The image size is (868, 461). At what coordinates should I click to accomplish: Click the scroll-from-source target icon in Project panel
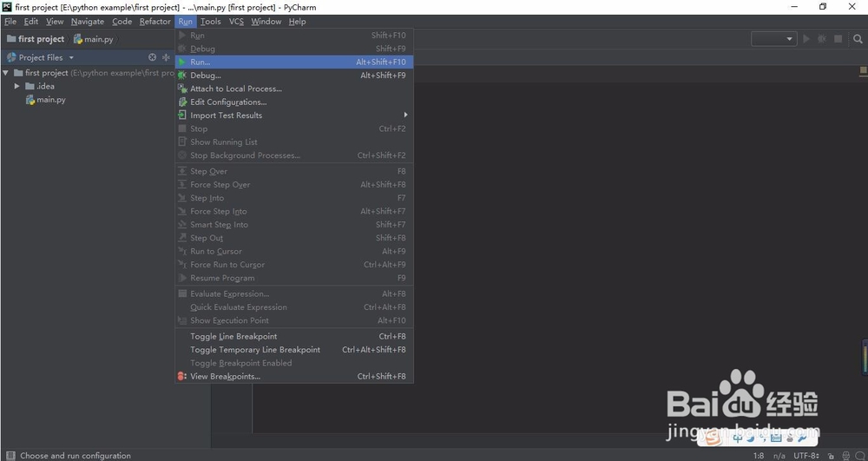pyautogui.click(x=152, y=57)
